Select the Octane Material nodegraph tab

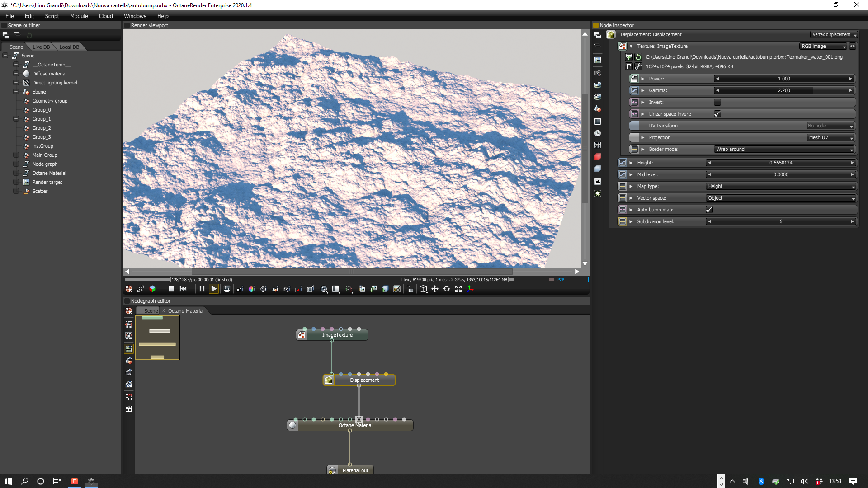[x=186, y=311]
